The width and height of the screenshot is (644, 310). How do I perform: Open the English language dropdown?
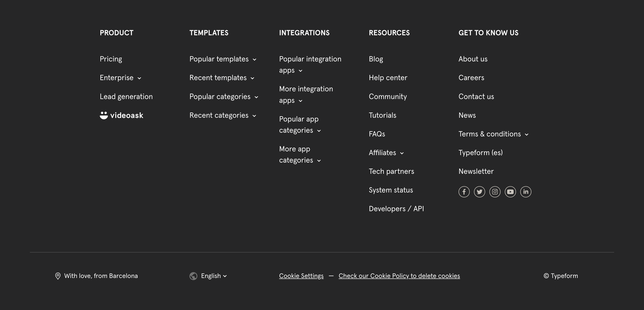[x=214, y=276]
